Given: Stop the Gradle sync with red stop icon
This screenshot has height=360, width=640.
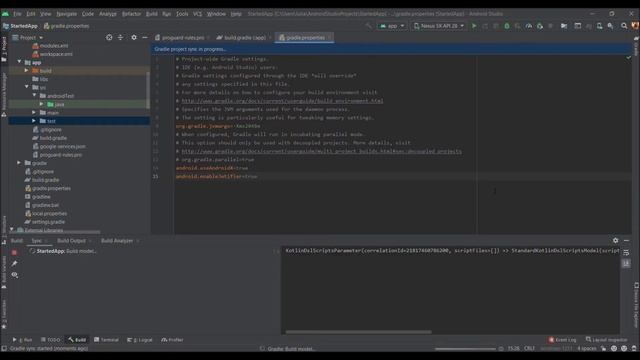Looking at the screenshot, I should (x=14, y=252).
